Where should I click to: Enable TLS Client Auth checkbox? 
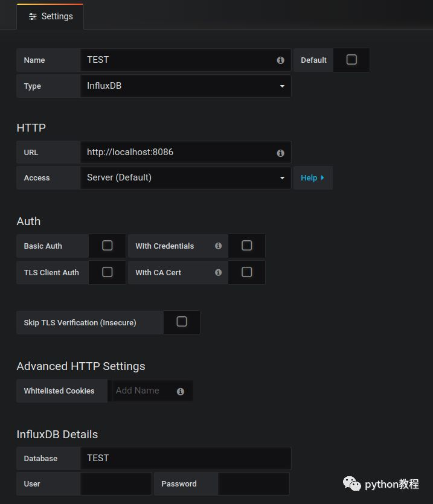(107, 272)
